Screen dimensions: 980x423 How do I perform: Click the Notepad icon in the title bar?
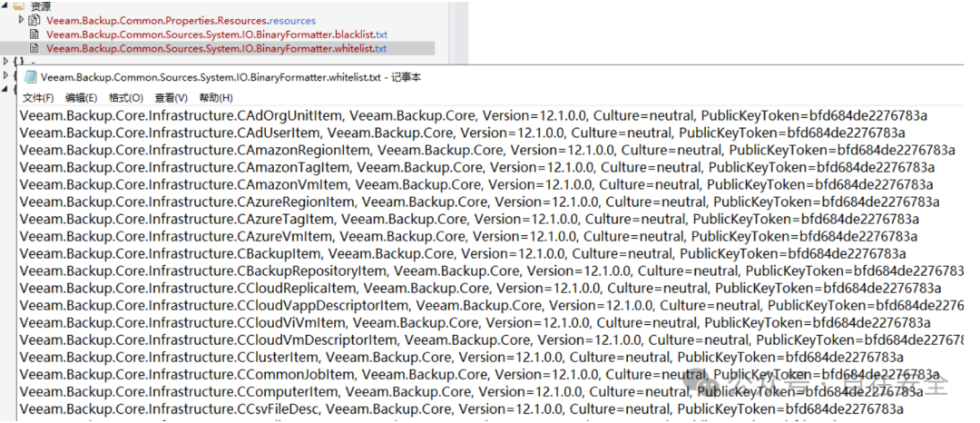tap(30, 78)
